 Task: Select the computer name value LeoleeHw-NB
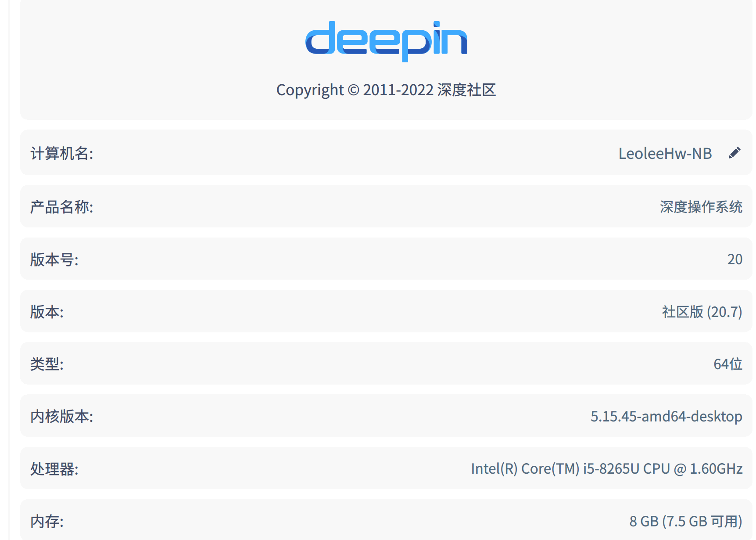click(665, 153)
